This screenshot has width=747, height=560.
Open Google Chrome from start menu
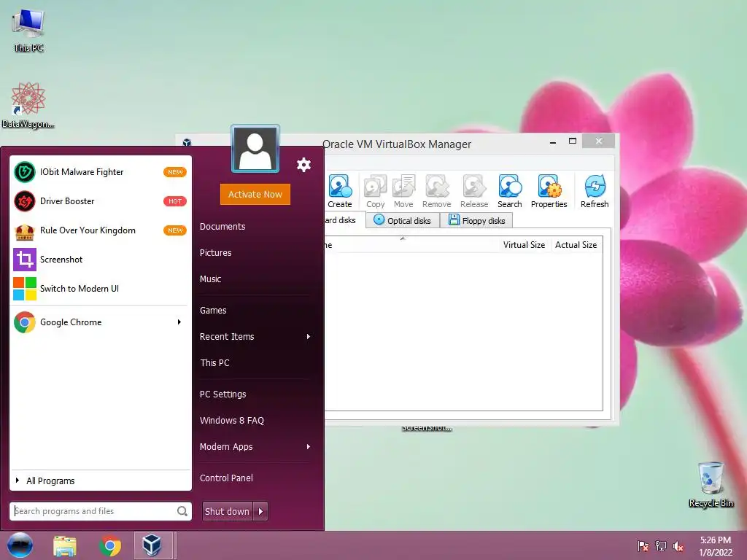pyautogui.click(x=100, y=322)
